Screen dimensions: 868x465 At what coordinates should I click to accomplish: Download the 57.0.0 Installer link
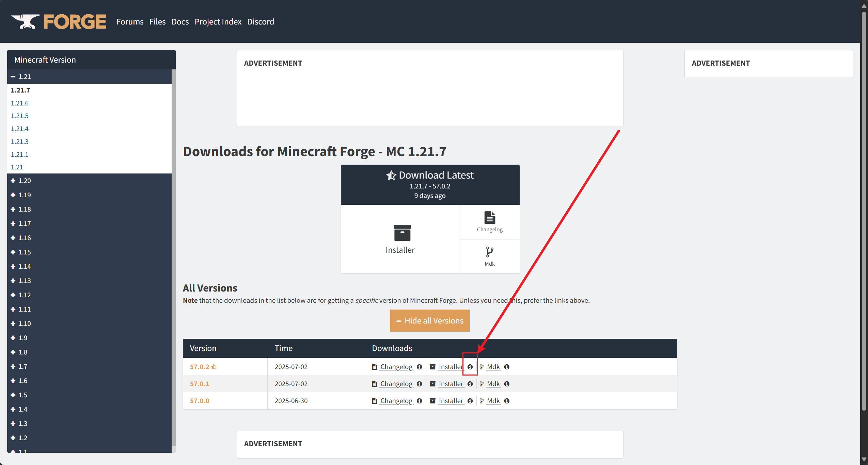coord(451,401)
